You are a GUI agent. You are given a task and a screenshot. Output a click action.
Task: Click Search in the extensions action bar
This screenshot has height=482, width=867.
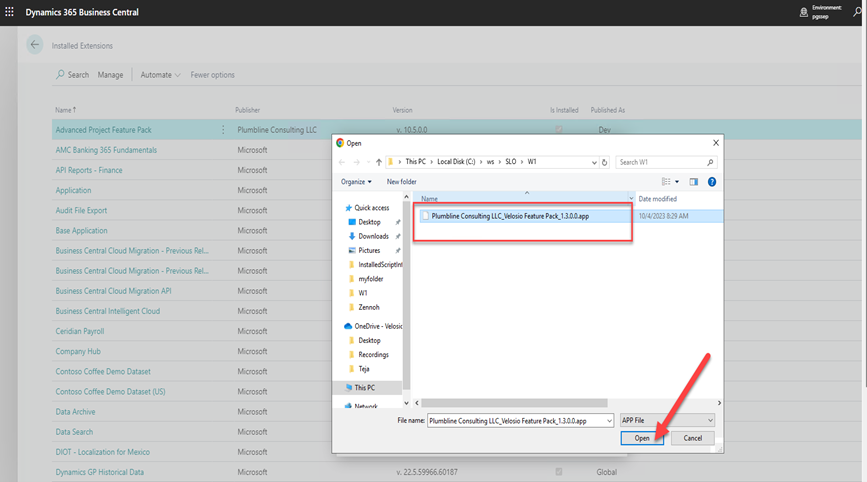pyautogui.click(x=72, y=75)
